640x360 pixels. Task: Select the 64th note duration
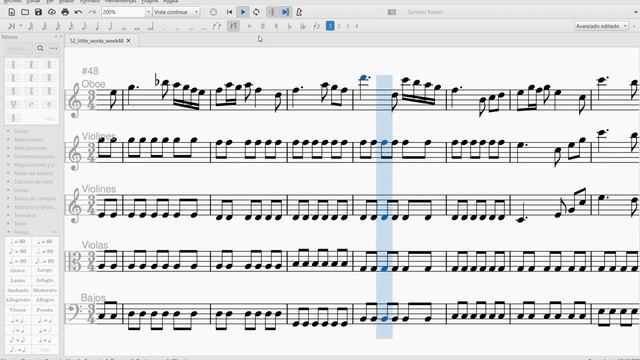(44, 26)
